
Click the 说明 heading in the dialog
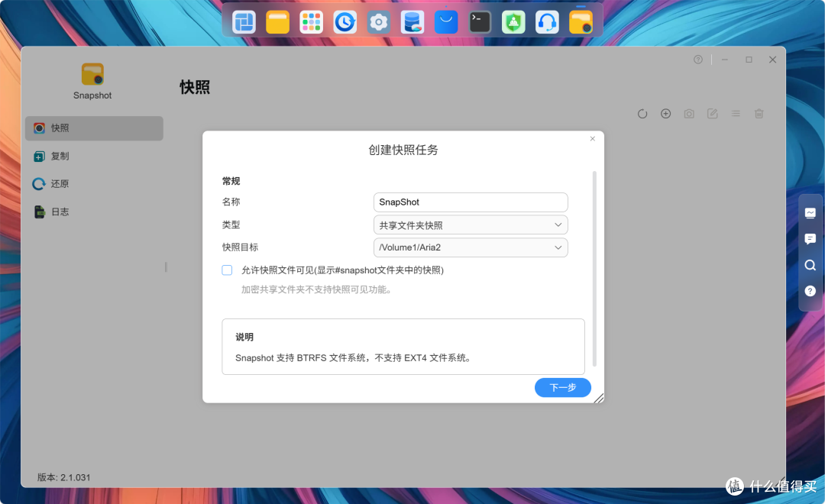(x=244, y=338)
